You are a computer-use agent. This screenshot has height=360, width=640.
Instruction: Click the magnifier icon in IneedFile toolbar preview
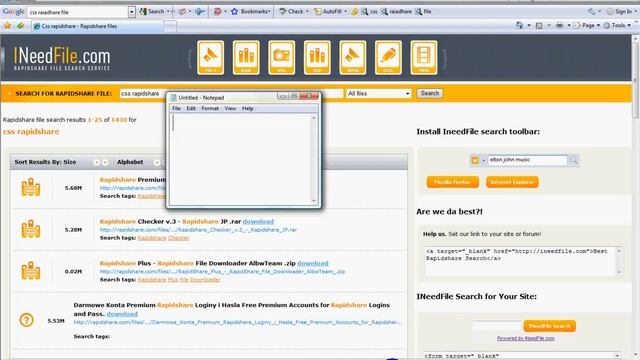point(573,160)
